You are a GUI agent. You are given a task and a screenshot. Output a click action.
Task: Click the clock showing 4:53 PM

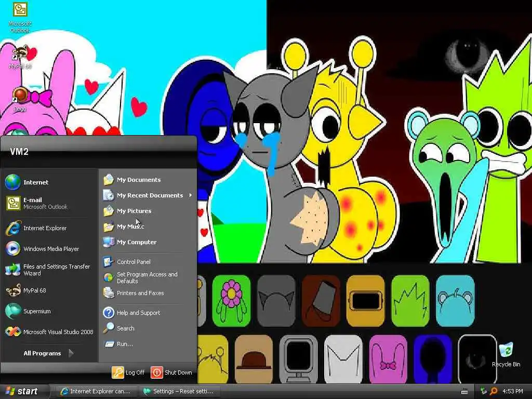coord(513,391)
